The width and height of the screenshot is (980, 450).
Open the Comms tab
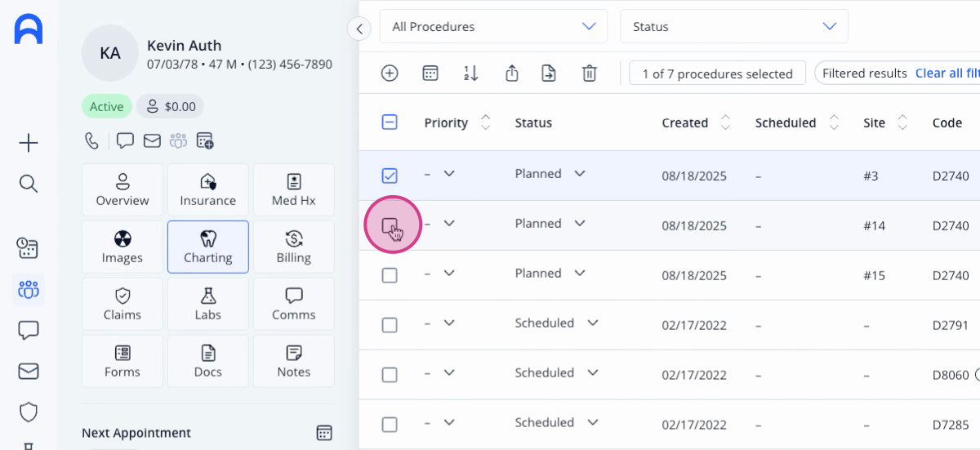(x=294, y=304)
